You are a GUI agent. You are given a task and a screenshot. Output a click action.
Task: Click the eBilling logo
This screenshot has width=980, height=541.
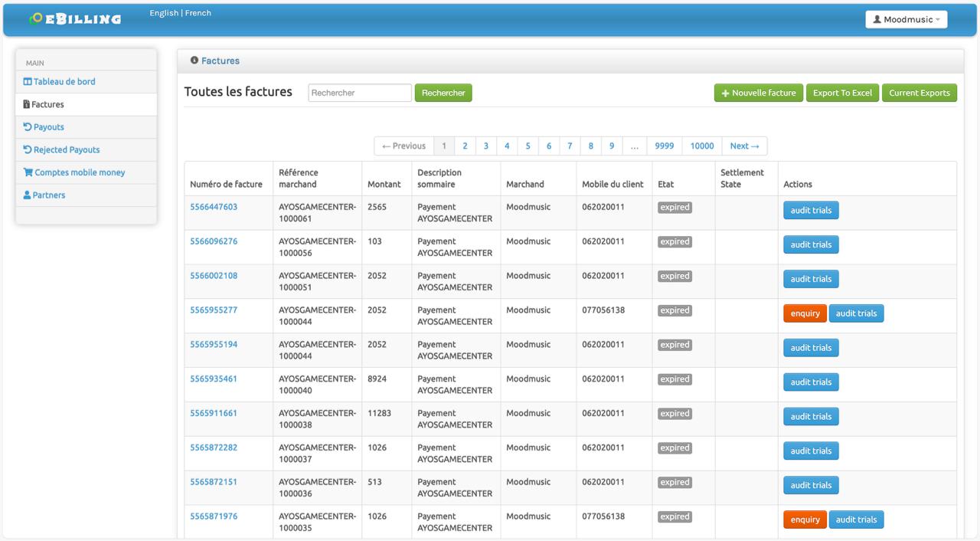click(x=75, y=18)
